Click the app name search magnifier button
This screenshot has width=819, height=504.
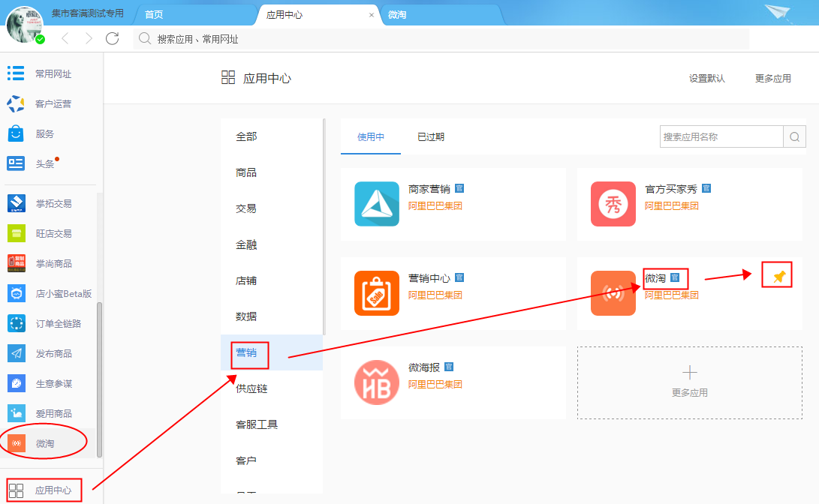794,136
